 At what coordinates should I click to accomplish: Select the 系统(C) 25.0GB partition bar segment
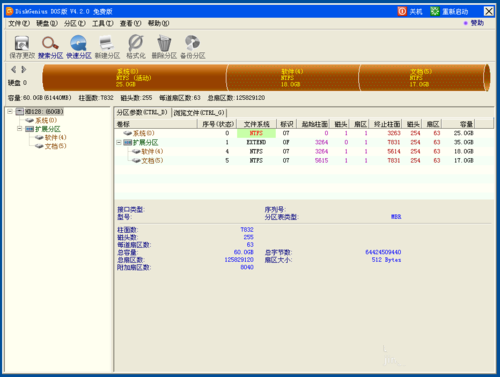pyautogui.click(x=135, y=78)
